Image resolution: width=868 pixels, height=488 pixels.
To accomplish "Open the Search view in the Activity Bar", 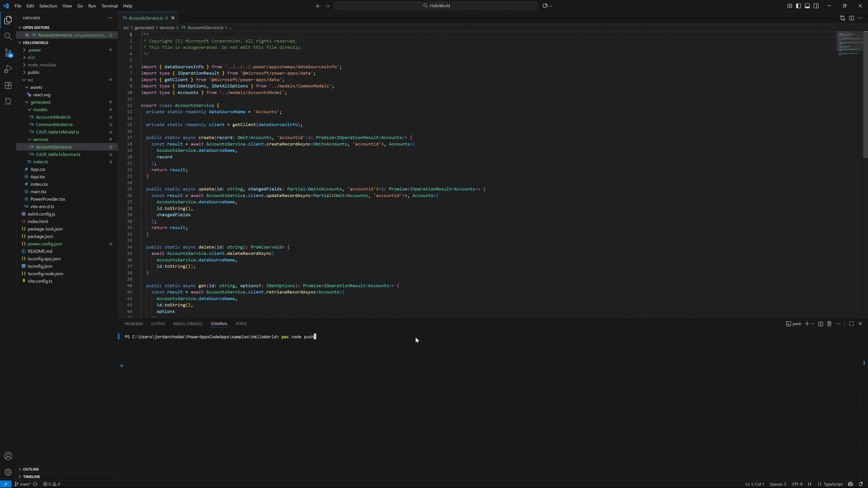I will coord(8,37).
